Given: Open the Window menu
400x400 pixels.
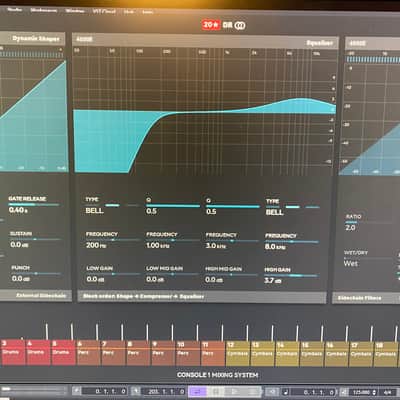Looking at the screenshot, I should 75,11.
